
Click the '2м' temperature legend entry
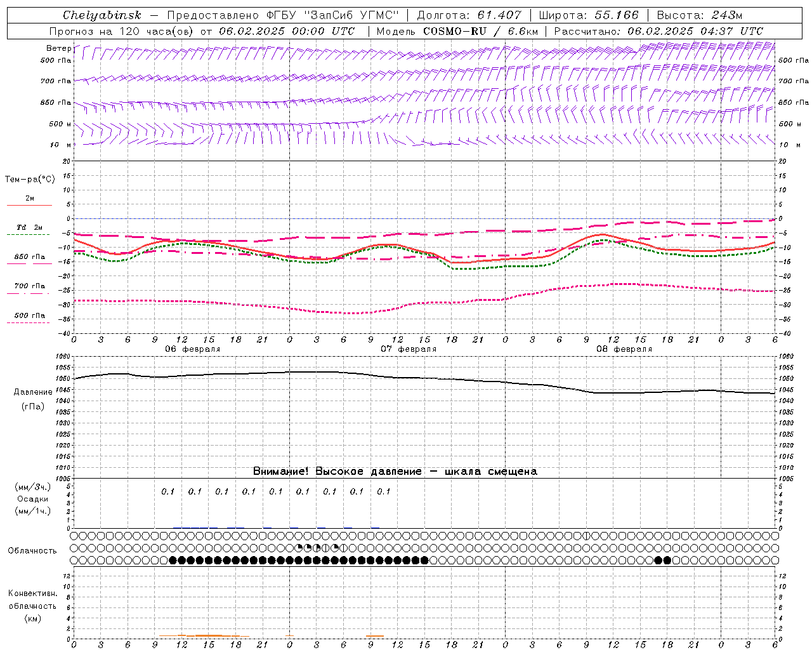click(x=30, y=198)
